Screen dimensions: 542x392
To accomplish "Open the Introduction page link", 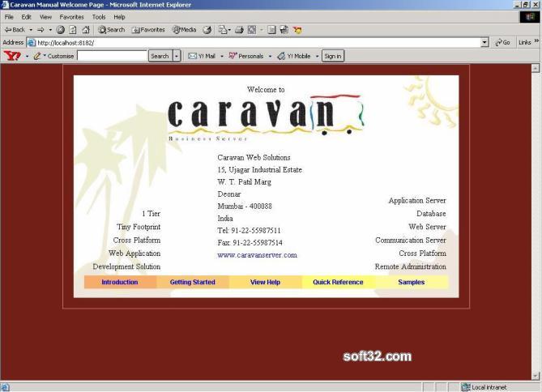I will click(120, 282).
